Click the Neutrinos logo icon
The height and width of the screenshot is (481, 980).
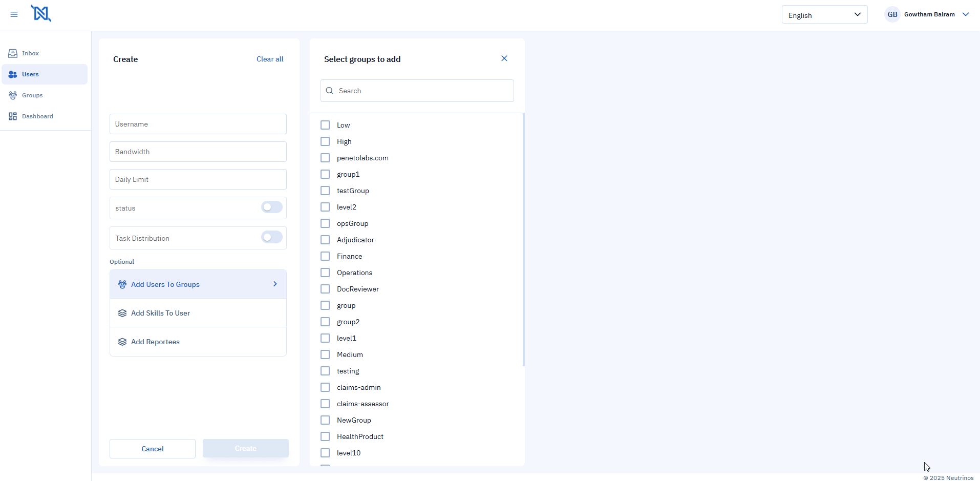click(41, 14)
